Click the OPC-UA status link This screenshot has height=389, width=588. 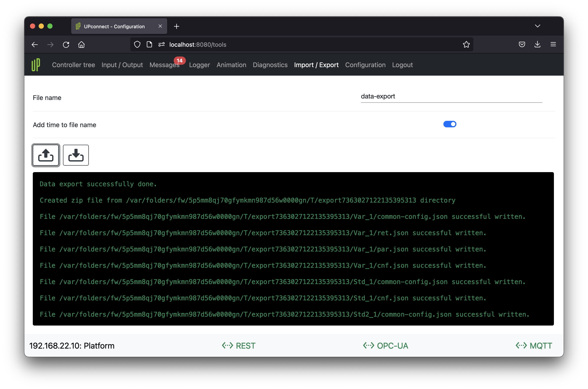pos(386,346)
